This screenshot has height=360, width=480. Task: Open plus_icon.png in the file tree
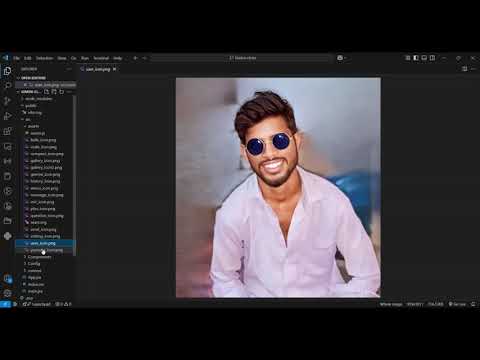(x=45, y=209)
